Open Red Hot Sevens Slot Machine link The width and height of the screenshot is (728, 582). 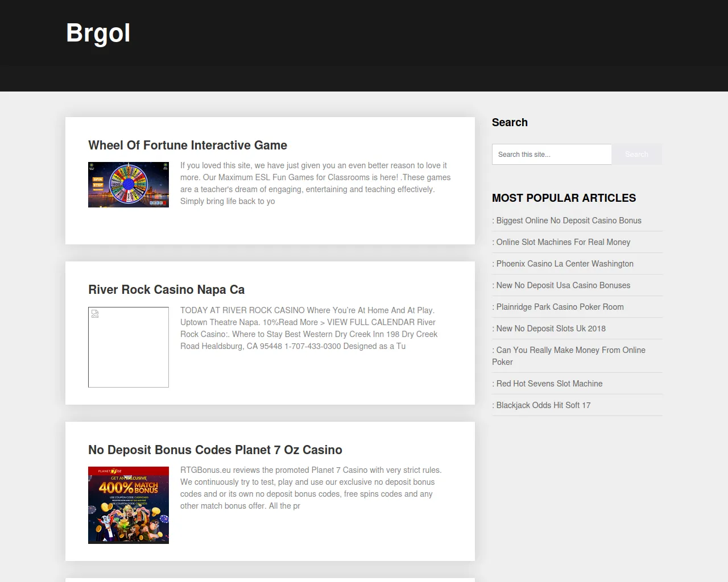click(x=549, y=384)
